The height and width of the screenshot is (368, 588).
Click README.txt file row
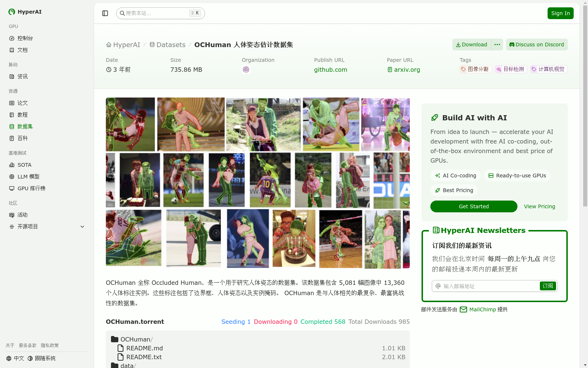pyautogui.click(x=258, y=357)
